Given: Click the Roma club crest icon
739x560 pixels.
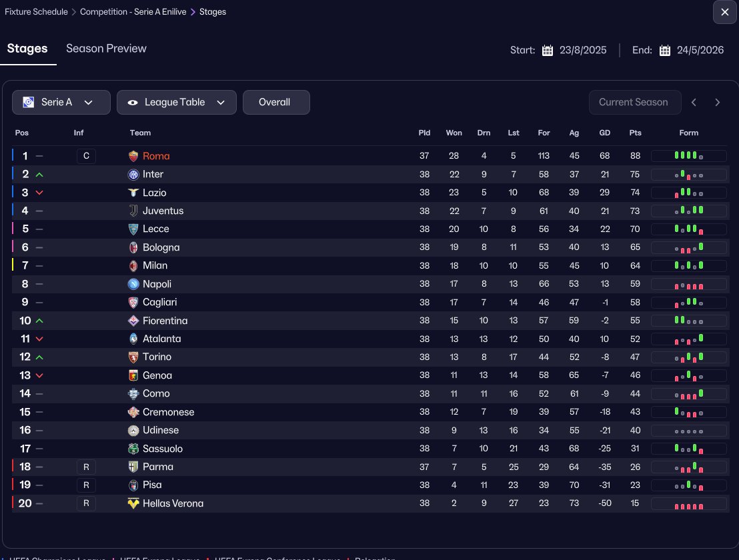Looking at the screenshot, I should click(x=133, y=156).
